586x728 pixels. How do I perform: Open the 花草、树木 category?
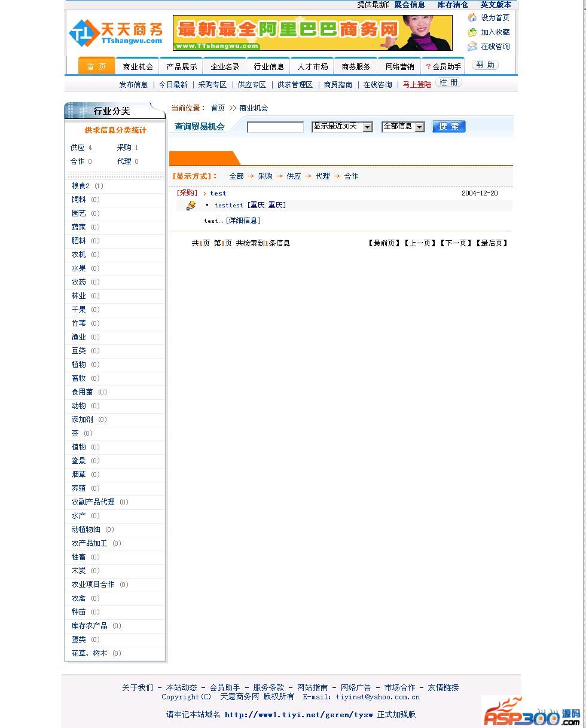point(89,653)
